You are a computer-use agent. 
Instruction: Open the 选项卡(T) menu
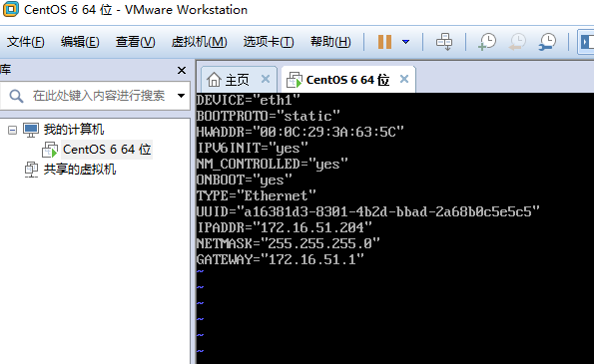click(269, 42)
